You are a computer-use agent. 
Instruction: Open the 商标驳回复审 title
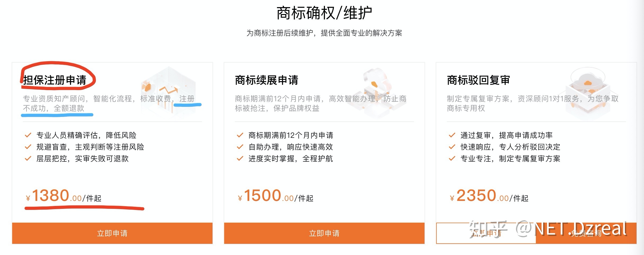pos(478,80)
